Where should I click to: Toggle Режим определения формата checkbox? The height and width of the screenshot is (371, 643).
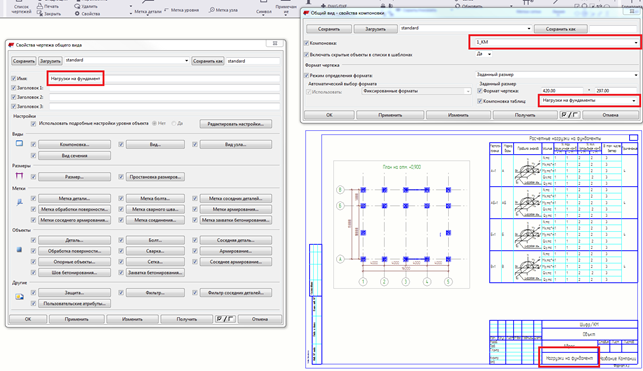coord(306,75)
